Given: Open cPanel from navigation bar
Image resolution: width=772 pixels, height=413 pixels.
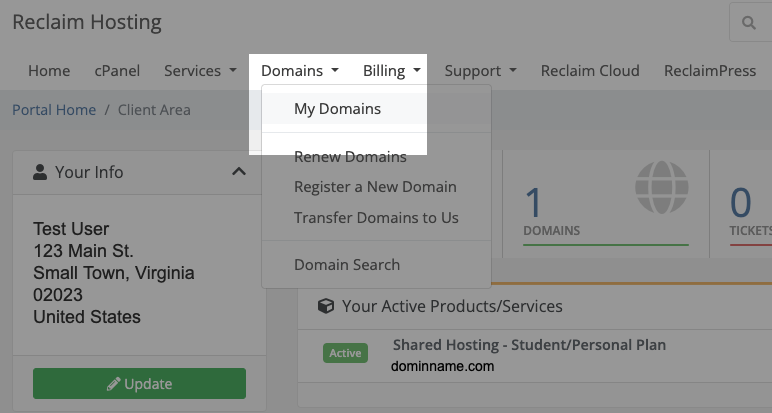Looking at the screenshot, I should point(117,71).
